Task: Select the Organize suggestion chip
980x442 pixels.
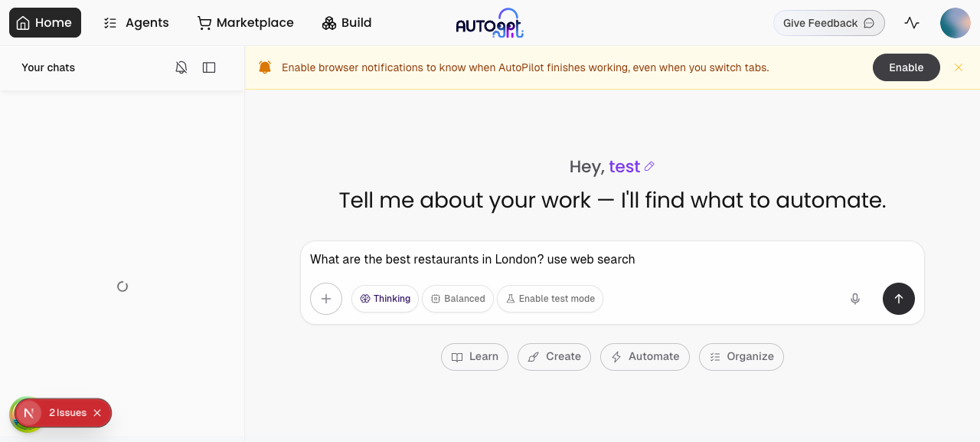Action: [741, 357]
